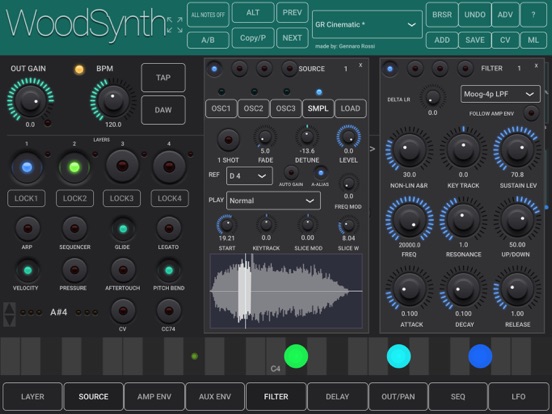
Task: Click the LOCK1 button
Action: (x=26, y=199)
